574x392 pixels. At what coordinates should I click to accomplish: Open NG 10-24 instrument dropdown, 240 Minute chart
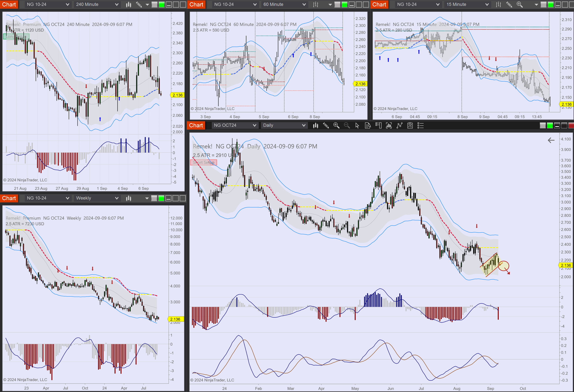48,4
